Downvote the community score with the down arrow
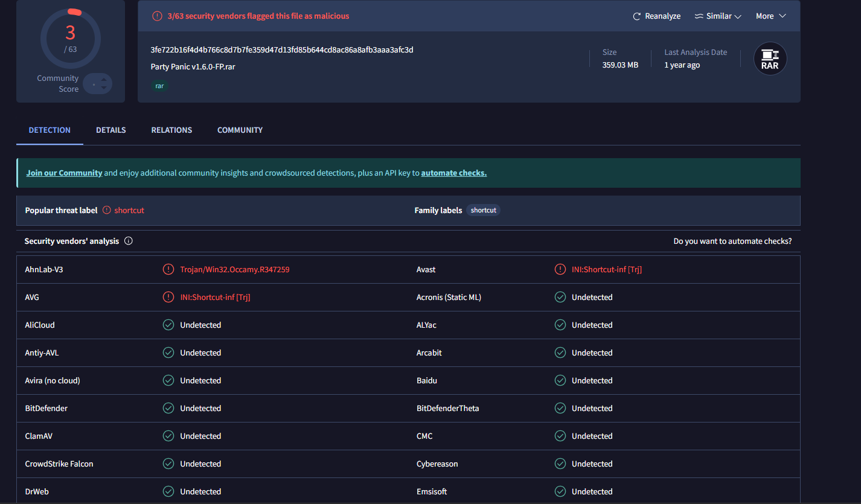Image resolution: width=861 pixels, height=504 pixels. click(104, 88)
